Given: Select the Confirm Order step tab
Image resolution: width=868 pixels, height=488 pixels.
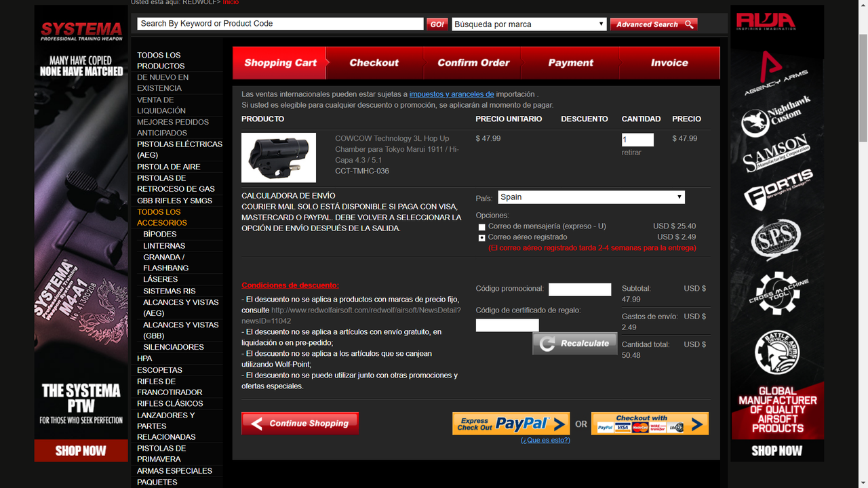Looking at the screenshot, I should click(x=473, y=63).
